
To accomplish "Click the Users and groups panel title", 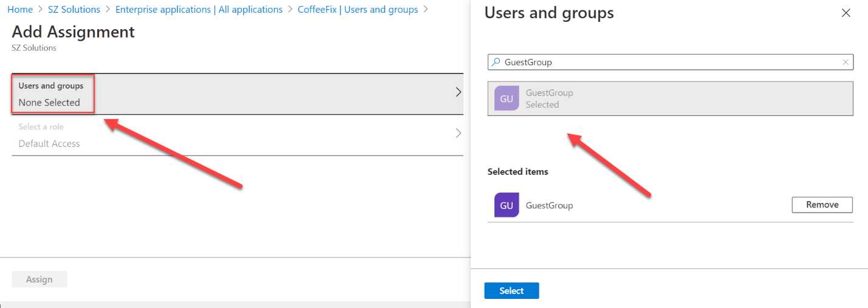I will 549,13.
